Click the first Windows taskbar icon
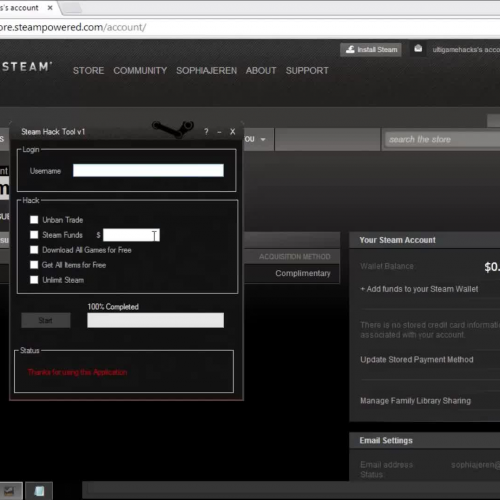Viewport: 500px width, 500px height. point(10,491)
